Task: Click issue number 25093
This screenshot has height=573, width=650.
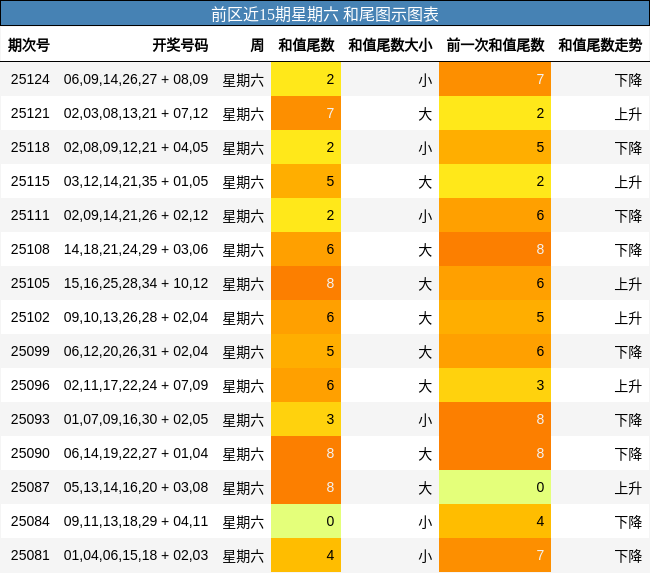Action: [30, 419]
